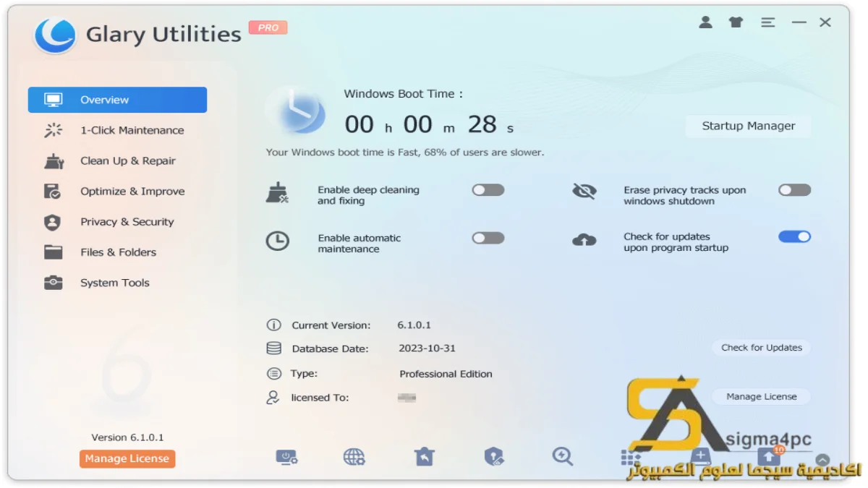Turn off Check for updates upon startup
868x488 pixels.
point(794,236)
